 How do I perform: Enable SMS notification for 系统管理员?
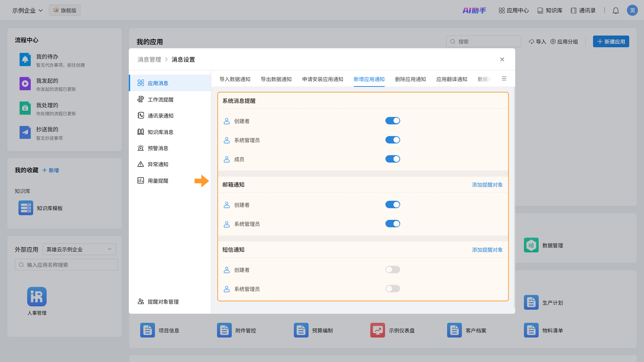point(392,289)
